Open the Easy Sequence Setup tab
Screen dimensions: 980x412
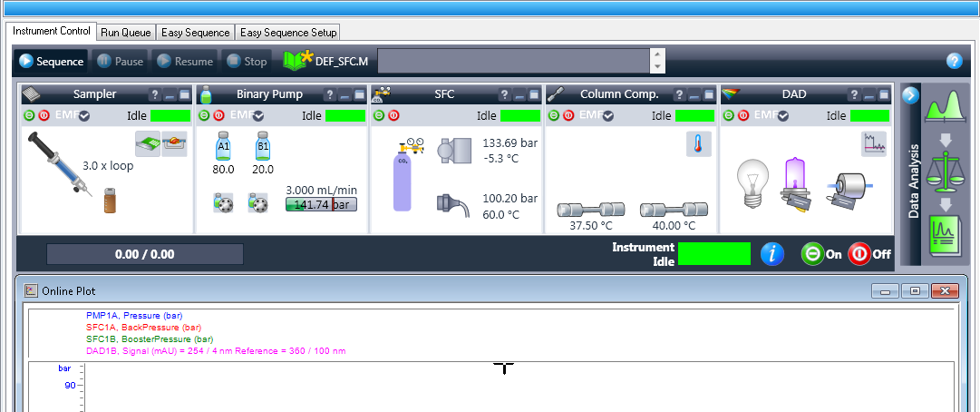[x=287, y=32]
